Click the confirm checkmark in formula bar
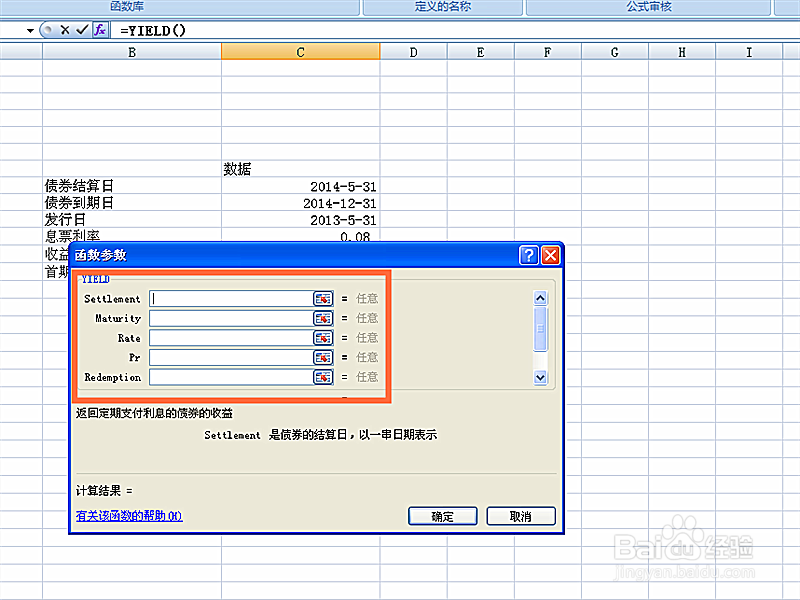 82,30
